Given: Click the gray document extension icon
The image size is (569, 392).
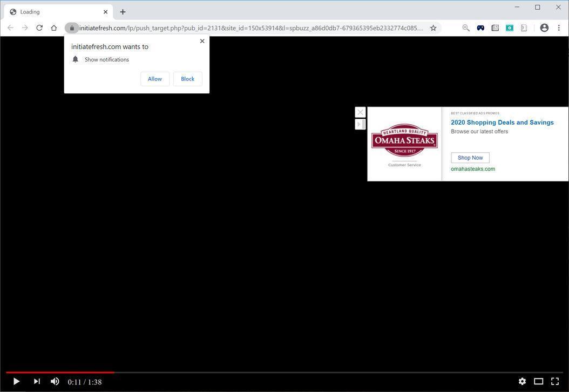Looking at the screenshot, I should (524, 28).
